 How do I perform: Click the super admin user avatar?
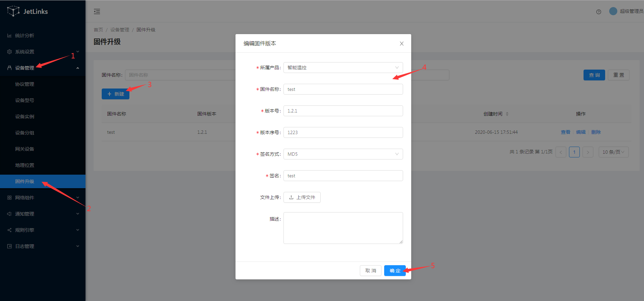point(613,11)
